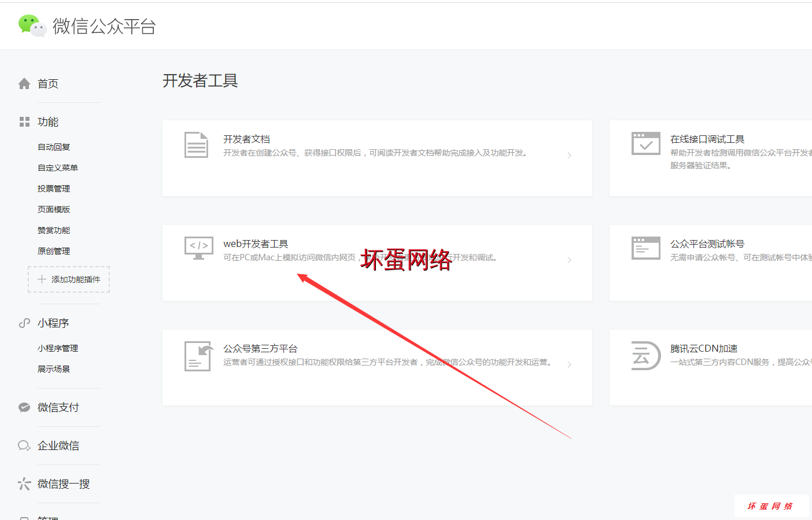
Task: Open 首页 in the sidebar
Action: (48, 84)
